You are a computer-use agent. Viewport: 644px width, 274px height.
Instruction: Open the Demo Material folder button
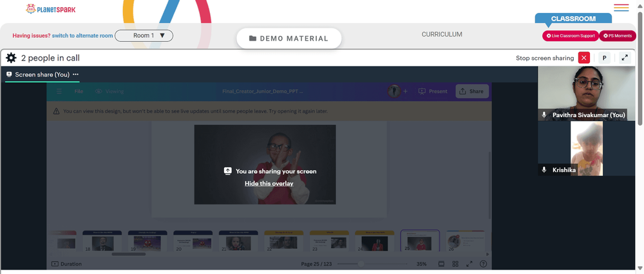(x=289, y=39)
